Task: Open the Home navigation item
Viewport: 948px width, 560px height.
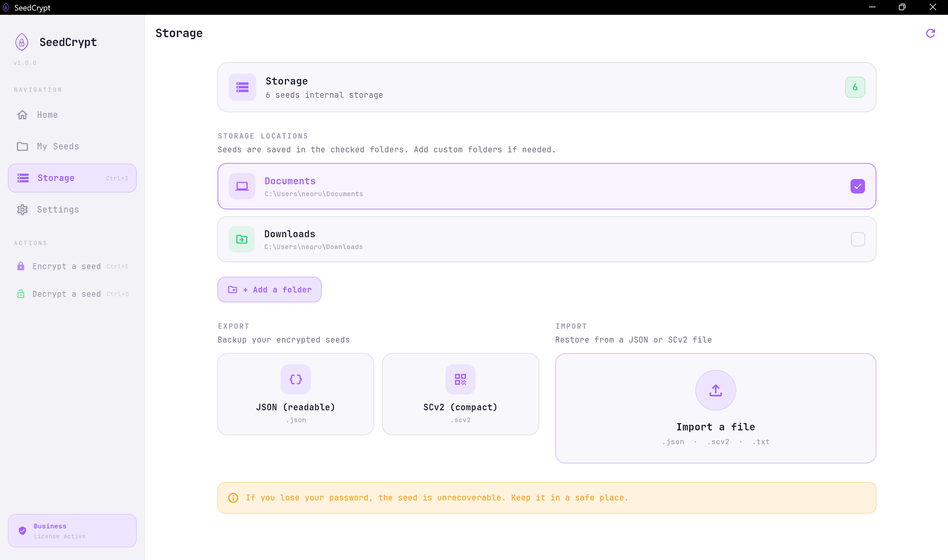Action: coord(47,115)
